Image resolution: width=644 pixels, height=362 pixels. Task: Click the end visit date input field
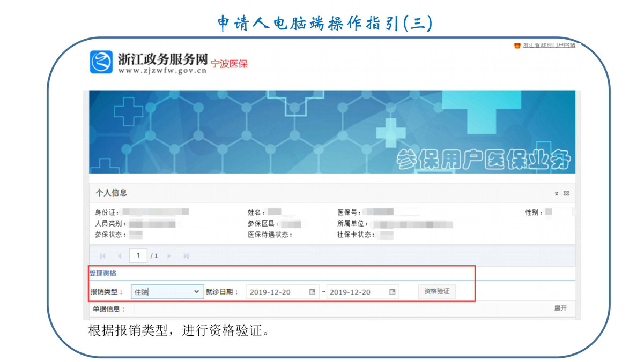point(357,292)
